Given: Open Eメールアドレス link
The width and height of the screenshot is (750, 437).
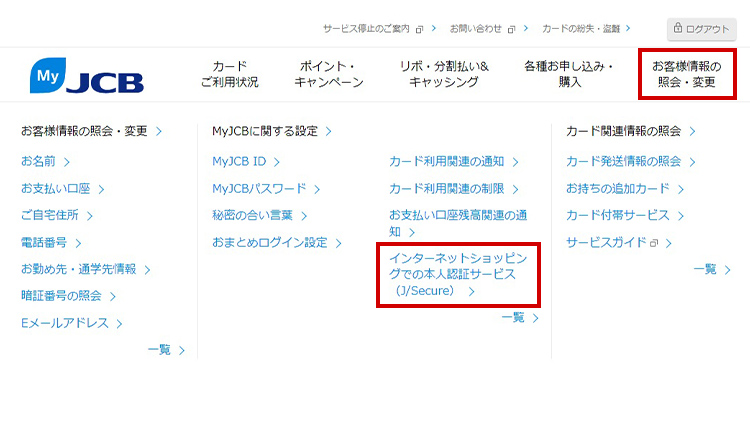Looking at the screenshot, I should (x=65, y=323).
